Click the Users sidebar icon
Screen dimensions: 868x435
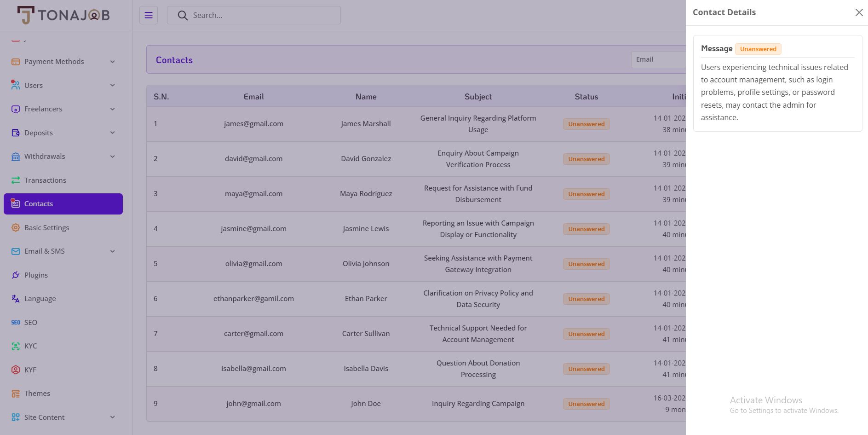point(16,85)
